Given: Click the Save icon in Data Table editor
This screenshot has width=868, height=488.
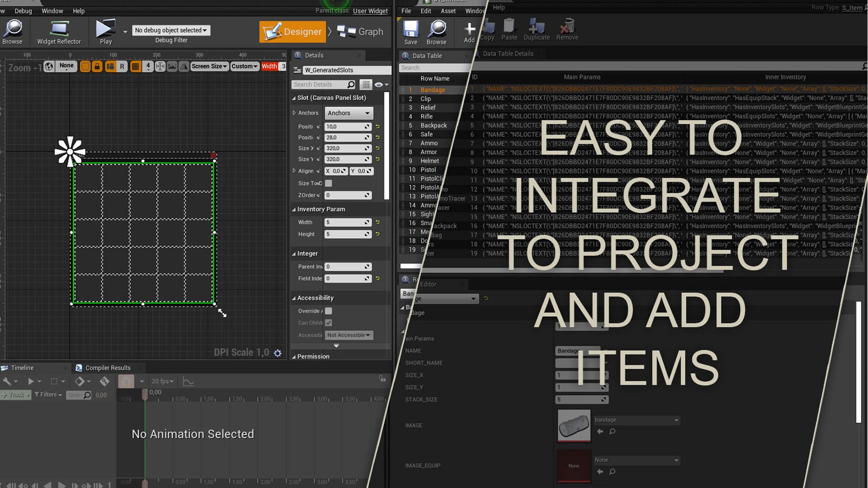Looking at the screenshot, I should pyautogui.click(x=410, y=33).
